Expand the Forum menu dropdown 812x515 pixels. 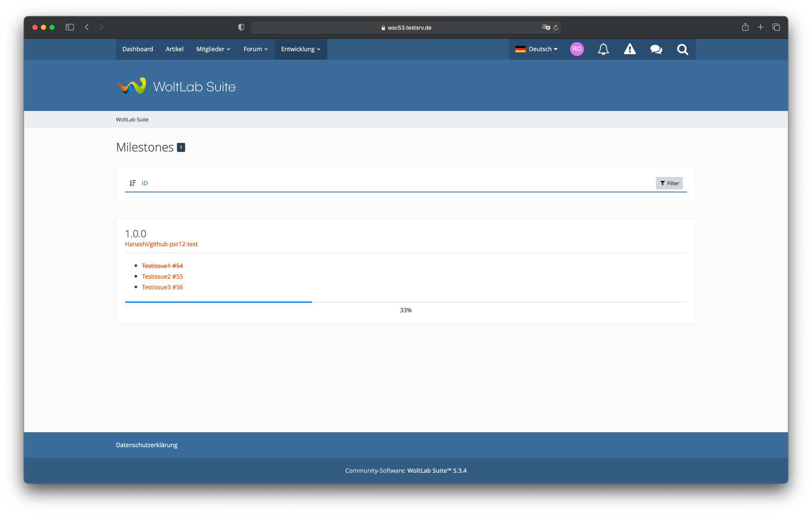coord(255,49)
